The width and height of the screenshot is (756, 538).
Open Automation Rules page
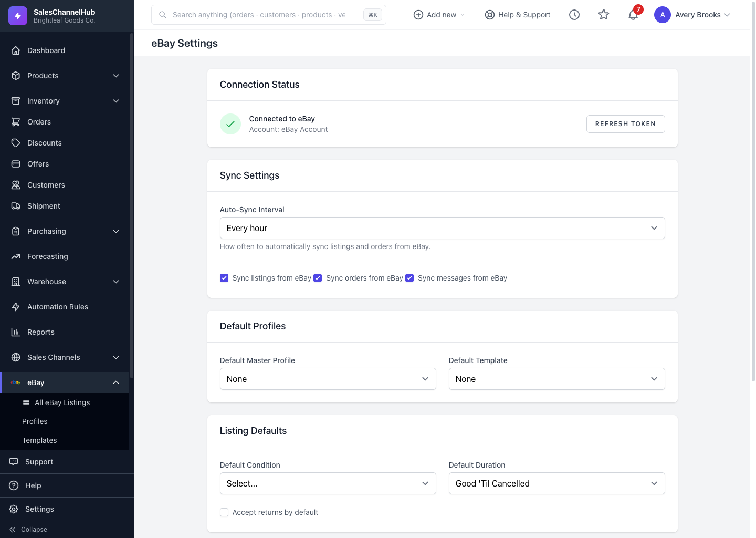click(x=64, y=307)
